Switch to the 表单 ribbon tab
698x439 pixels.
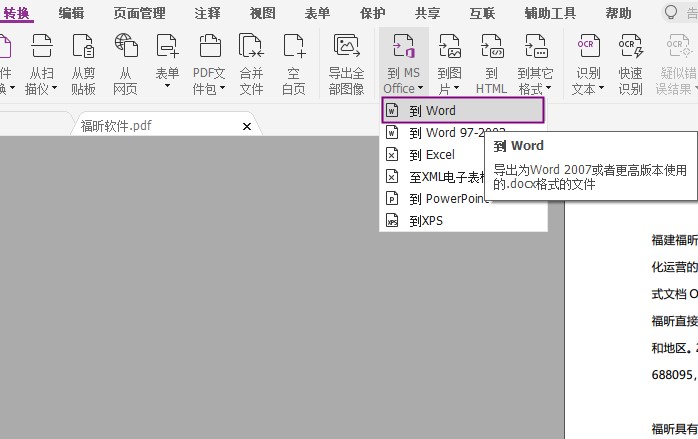coord(317,13)
